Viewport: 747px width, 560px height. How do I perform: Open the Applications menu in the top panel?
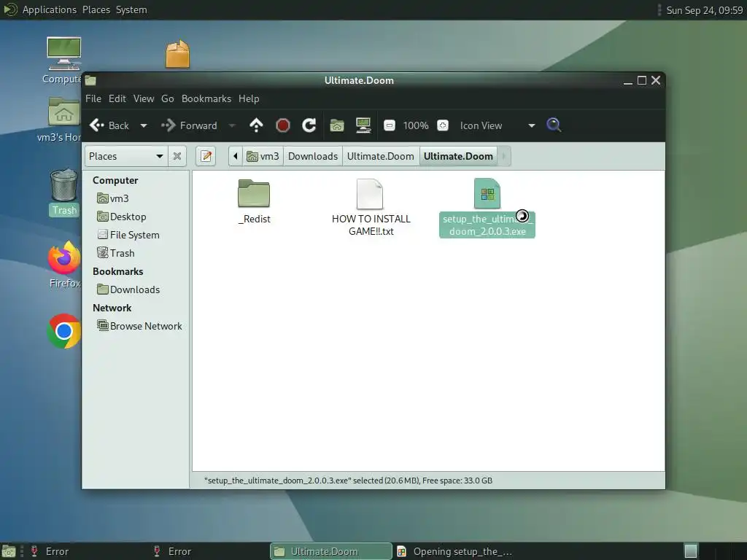[x=49, y=9]
